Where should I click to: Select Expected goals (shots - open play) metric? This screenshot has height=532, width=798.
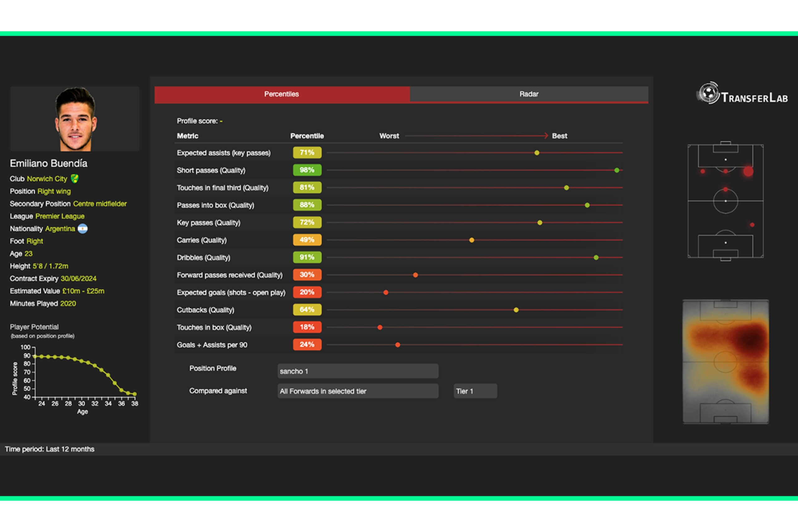(231, 292)
